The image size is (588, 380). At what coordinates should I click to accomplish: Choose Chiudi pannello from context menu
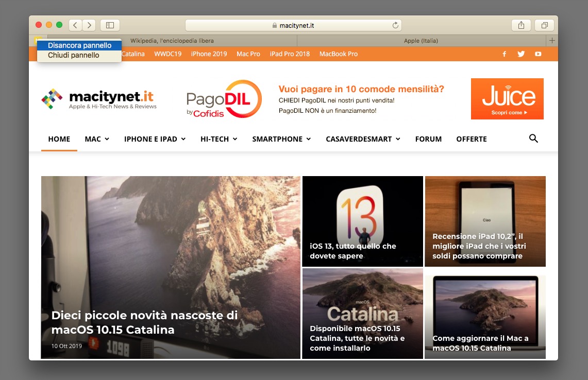pos(79,55)
